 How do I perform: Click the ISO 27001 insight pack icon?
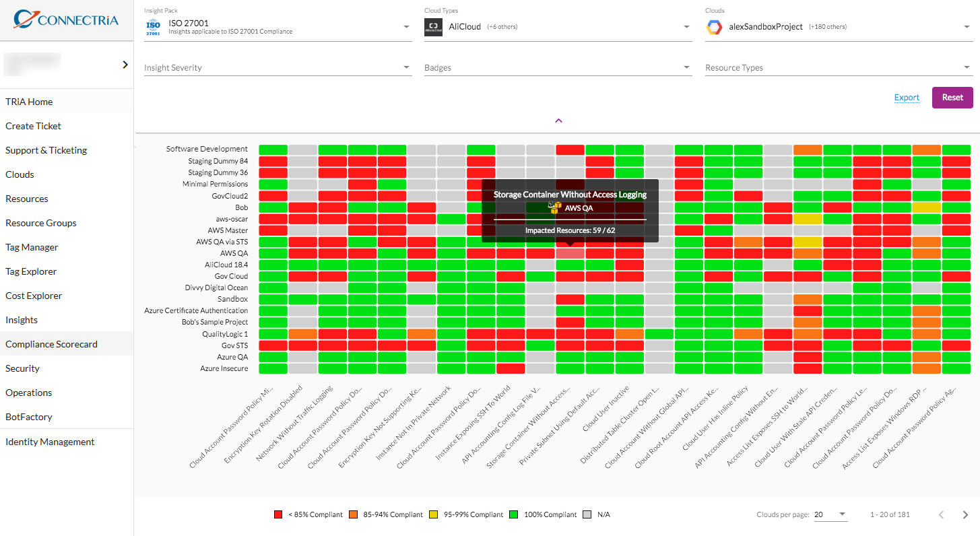click(x=154, y=27)
